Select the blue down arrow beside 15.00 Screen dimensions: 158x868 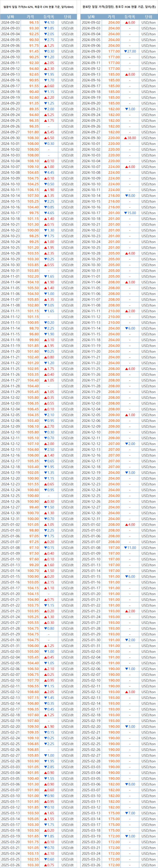[x=125, y=213]
